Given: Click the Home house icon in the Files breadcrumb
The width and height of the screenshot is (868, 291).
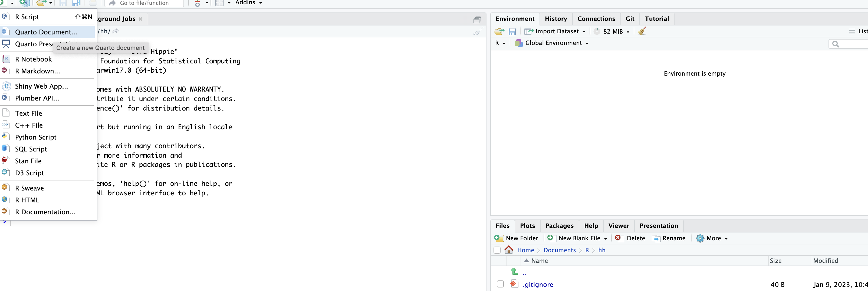Looking at the screenshot, I should 508,250.
